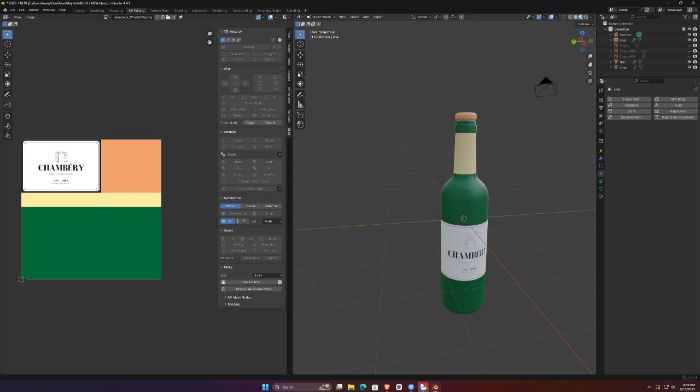Screen dimensions: 700x392
Task: Pick the Rotate tool in UV editor toolbar
Action: click(8, 65)
